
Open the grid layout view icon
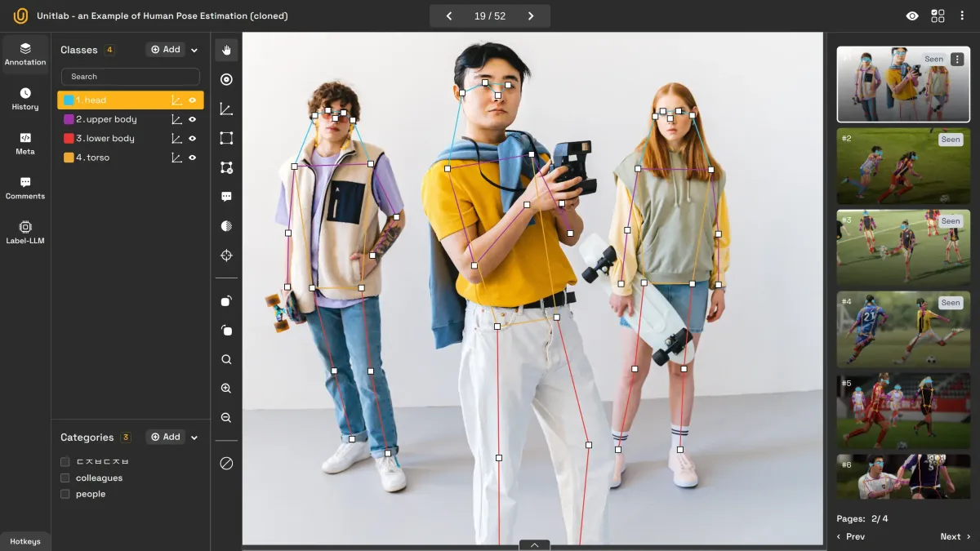click(938, 16)
